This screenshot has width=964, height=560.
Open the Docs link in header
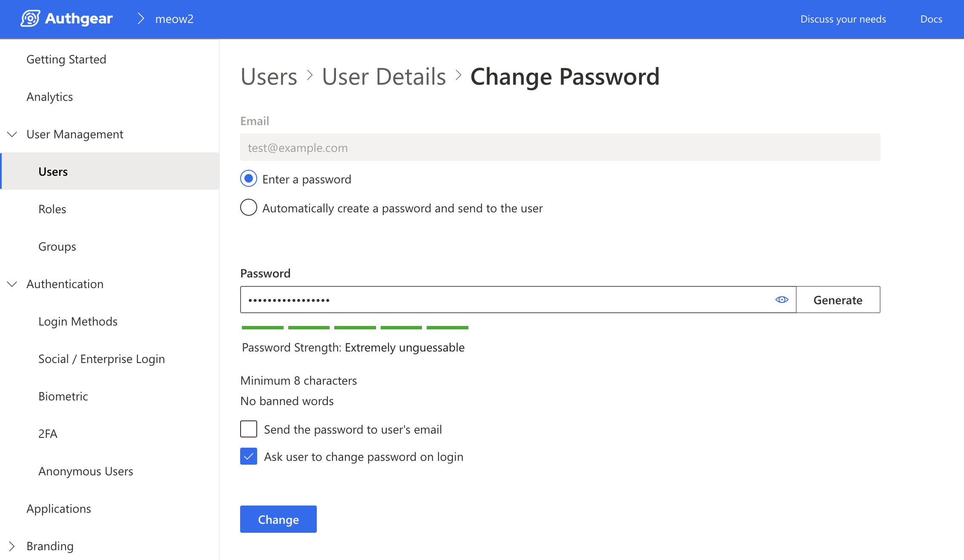(x=931, y=19)
